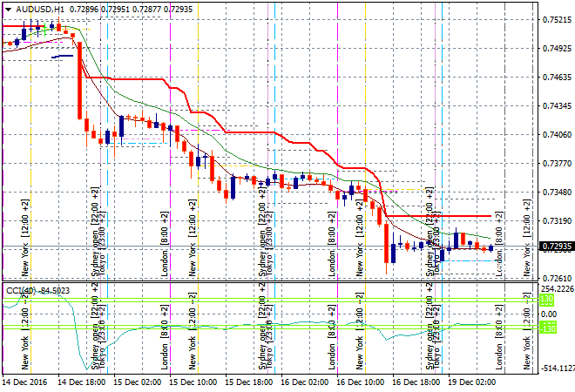Click the 0.74925 price scale value
Image resolution: width=575 pixels, height=392 pixels.
(557, 49)
